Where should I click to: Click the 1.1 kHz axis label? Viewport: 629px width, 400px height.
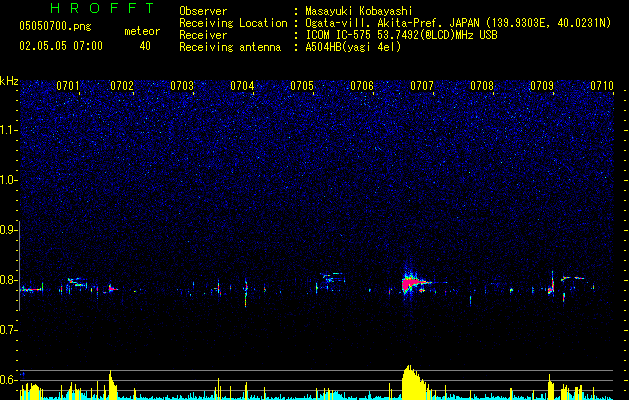pos(9,130)
